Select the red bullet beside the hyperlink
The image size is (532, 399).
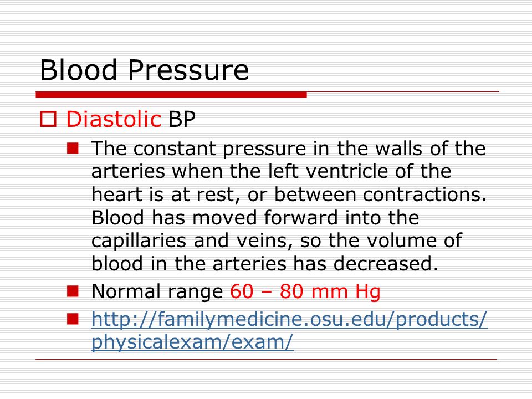point(73,319)
